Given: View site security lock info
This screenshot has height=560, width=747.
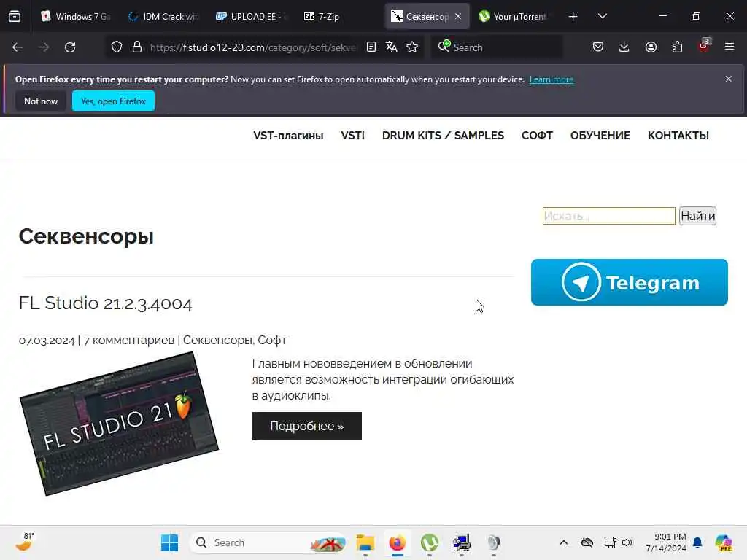Looking at the screenshot, I should pos(137,47).
